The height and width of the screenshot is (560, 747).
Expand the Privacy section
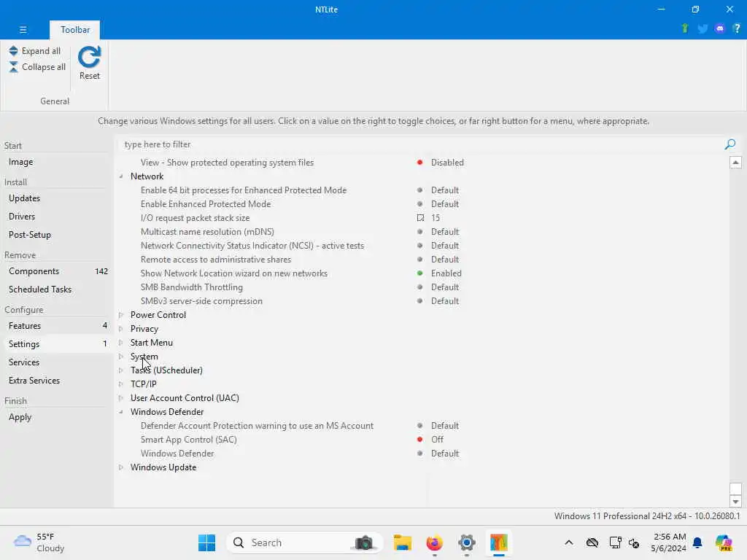(121, 329)
